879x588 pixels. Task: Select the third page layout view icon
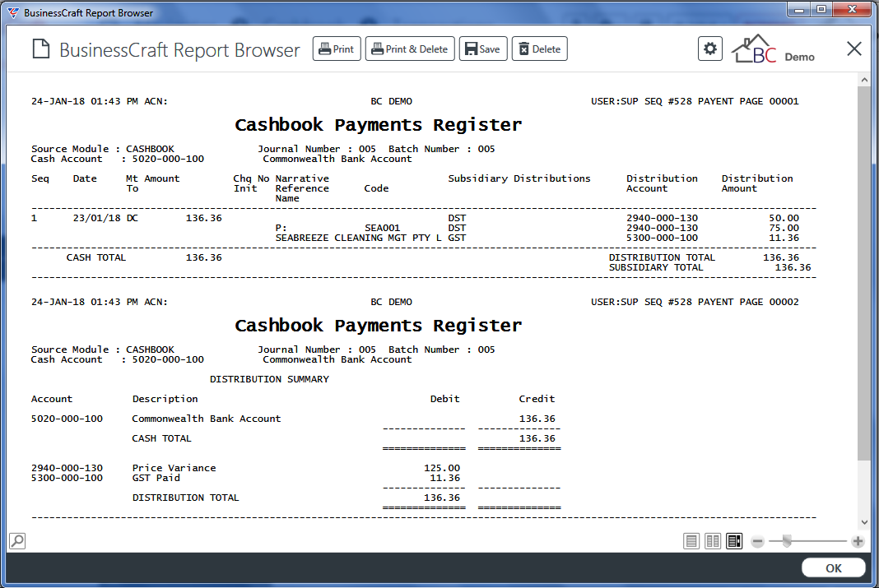pyautogui.click(x=734, y=541)
